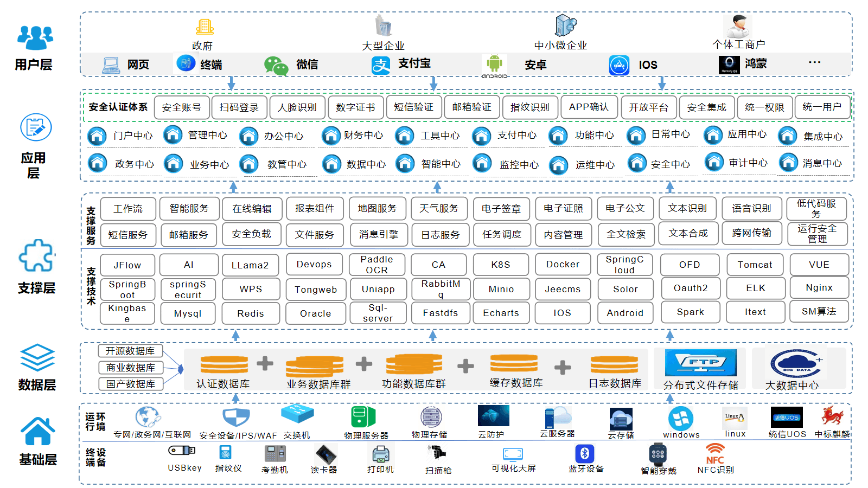Click the HarmonyOS (鸿蒙) icon

(729, 65)
